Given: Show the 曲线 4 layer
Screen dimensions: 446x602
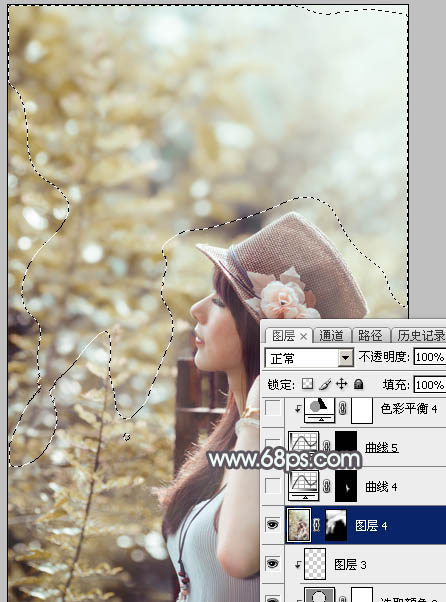Looking at the screenshot, I should [272, 486].
